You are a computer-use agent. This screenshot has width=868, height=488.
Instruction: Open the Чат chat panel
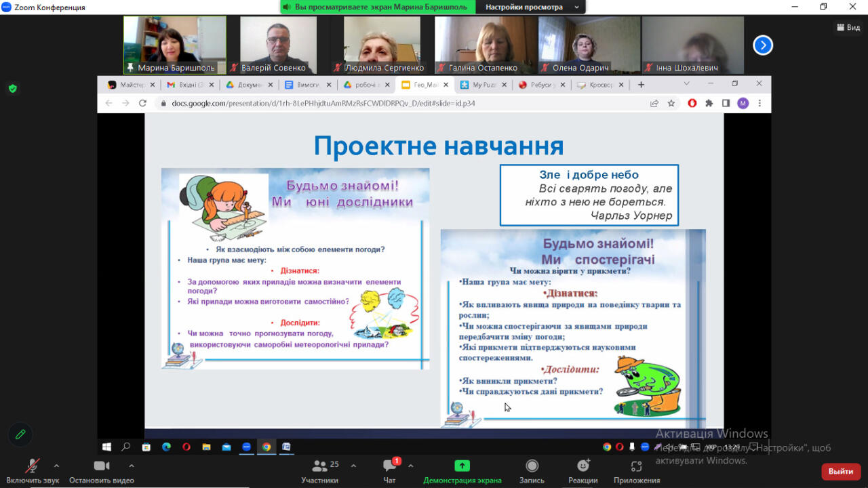[x=389, y=471]
